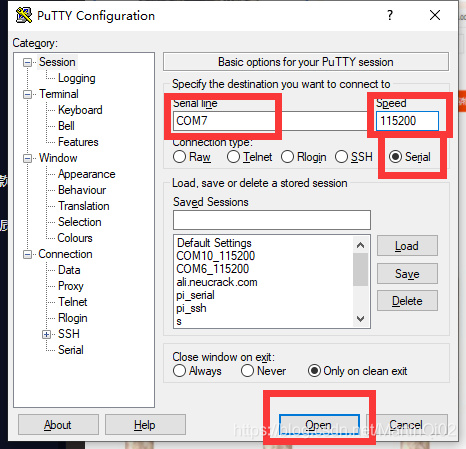Select the Logging category
This screenshot has width=466, height=449.
[x=77, y=78]
